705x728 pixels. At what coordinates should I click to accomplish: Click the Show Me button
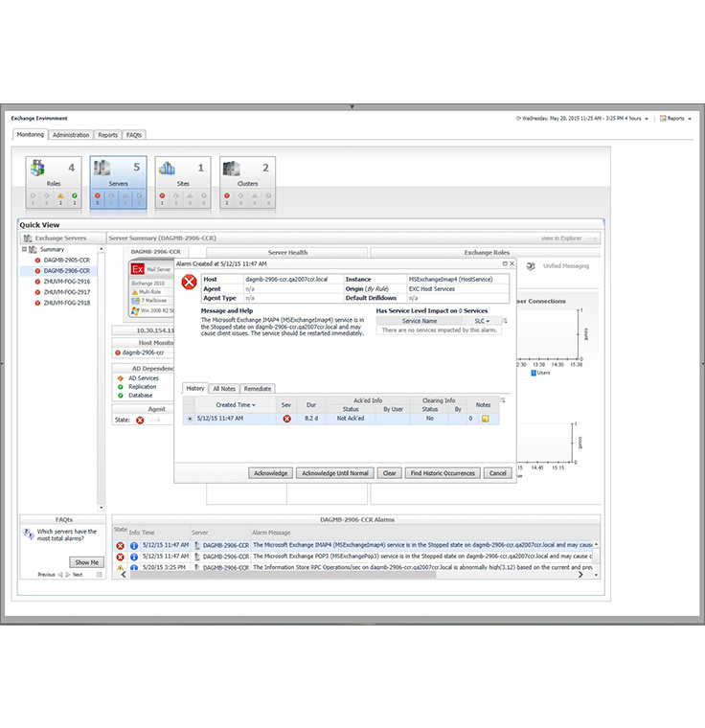tap(87, 562)
